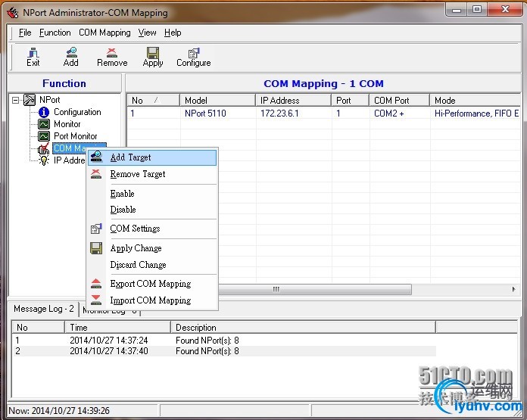Click the Remove toolbar icon
The width and height of the screenshot is (527, 420).
click(x=111, y=53)
